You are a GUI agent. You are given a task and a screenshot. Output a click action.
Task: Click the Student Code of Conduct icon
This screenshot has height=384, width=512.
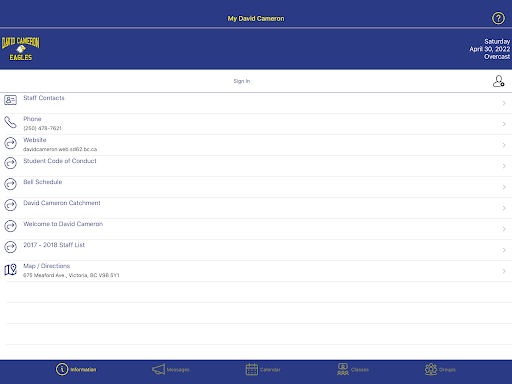point(10,163)
